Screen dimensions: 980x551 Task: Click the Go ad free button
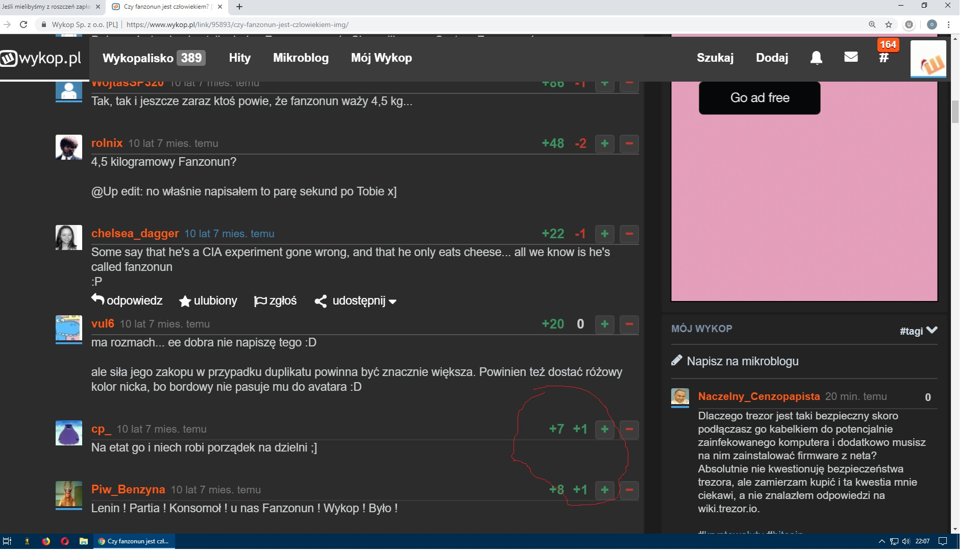point(759,98)
